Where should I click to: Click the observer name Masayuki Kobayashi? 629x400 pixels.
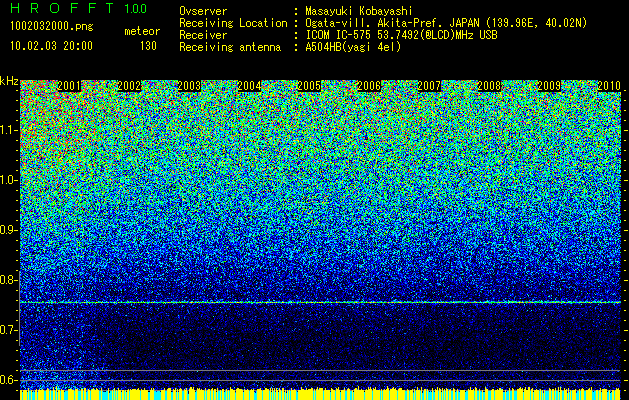[x=359, y=11]
